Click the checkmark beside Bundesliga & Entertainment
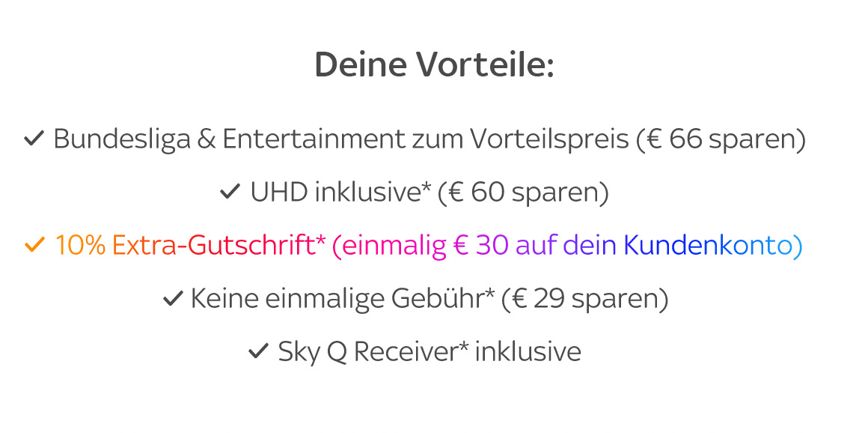Screen dimensions: 868x433 tap(34, 139)
